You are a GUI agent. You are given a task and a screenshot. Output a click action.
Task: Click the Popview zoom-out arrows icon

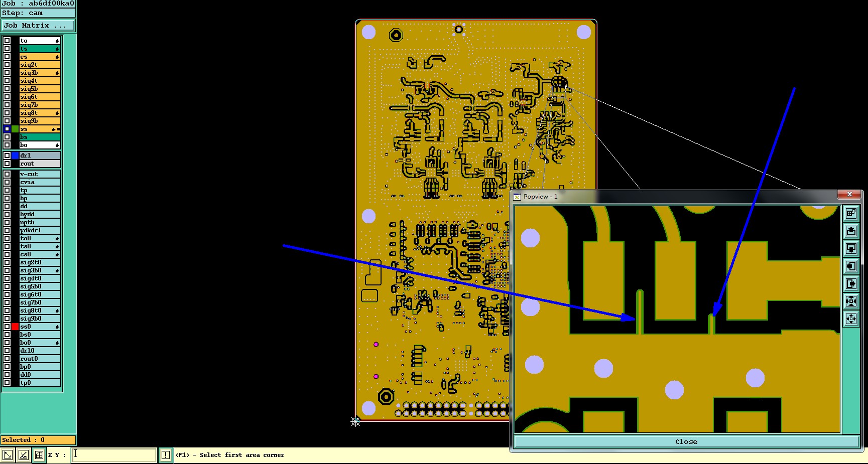(x=851, y=319)
